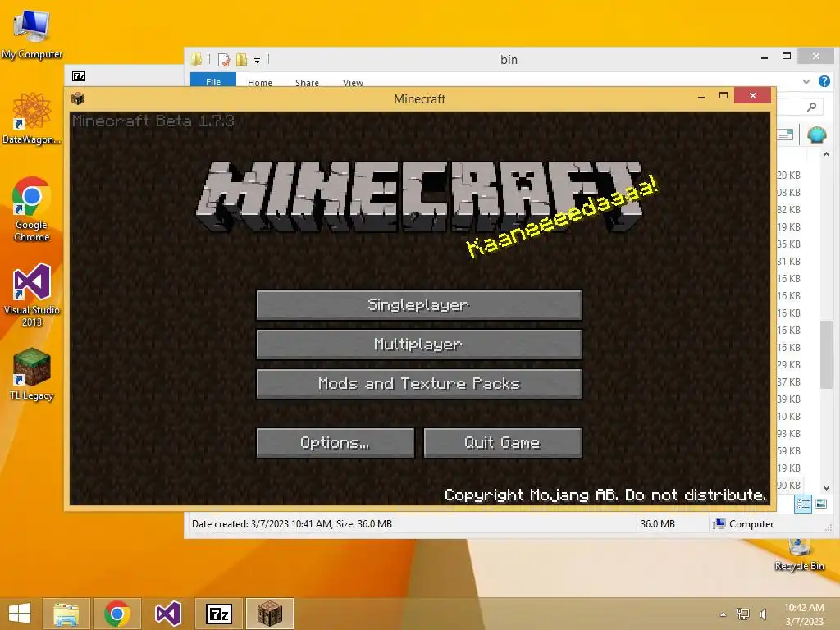The image size is (840, 630).
Task: Click the Minecraft window title icon
Action: click(78, 98)
